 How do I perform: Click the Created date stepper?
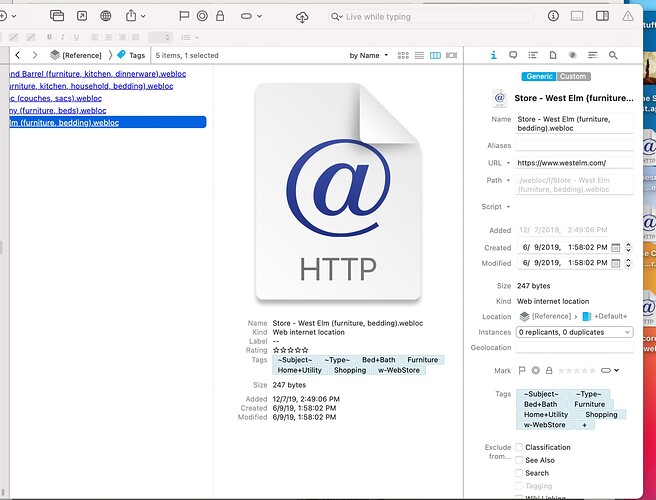point(628,247)
